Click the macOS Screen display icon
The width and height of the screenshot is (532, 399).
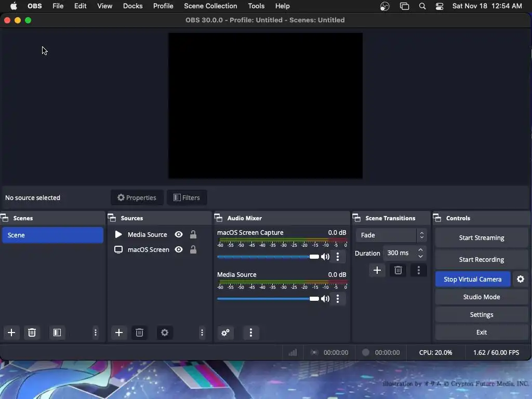pyautogui.click(x=118, y=250)
